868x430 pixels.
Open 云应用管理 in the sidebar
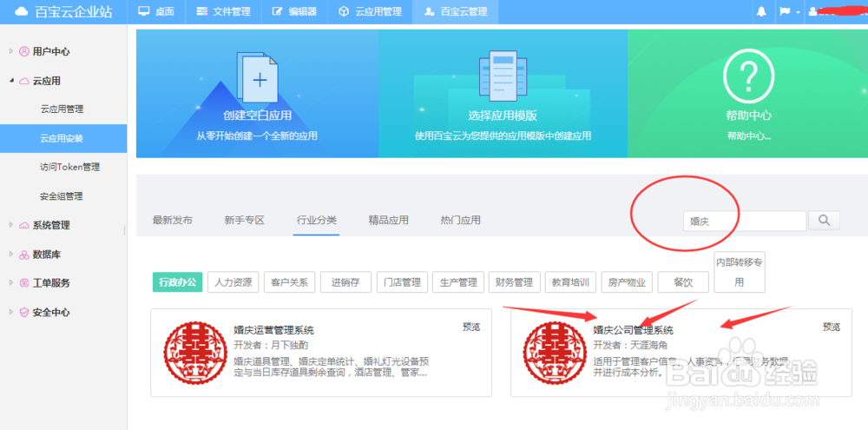(62, 109)
